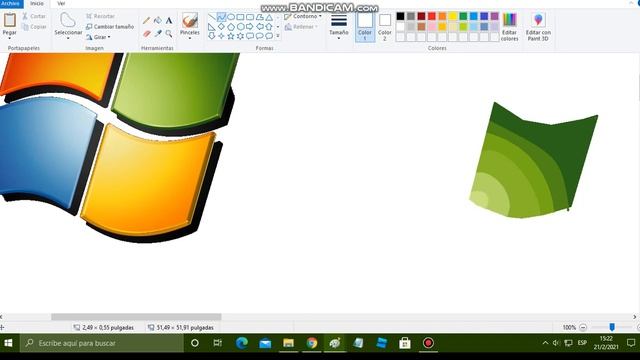Choose the Oval shape
Screen dimensions: 640x360
tap(231, 17)
